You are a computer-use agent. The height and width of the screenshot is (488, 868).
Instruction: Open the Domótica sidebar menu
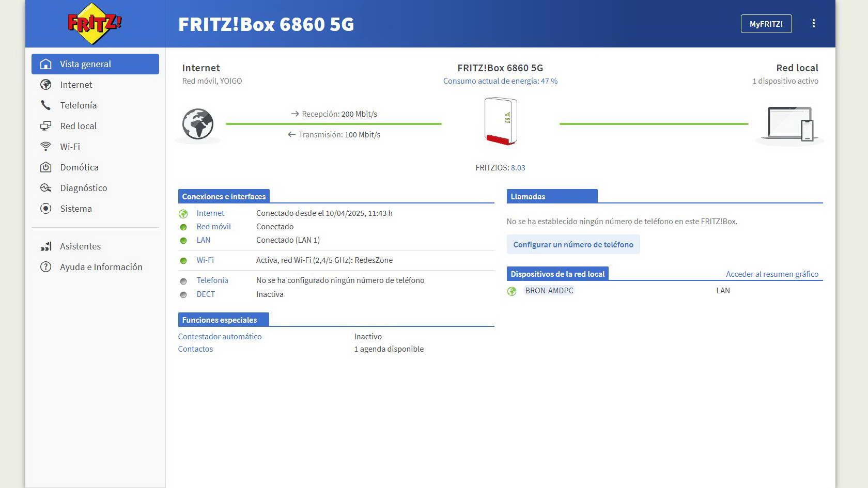[x=95, y=167]
